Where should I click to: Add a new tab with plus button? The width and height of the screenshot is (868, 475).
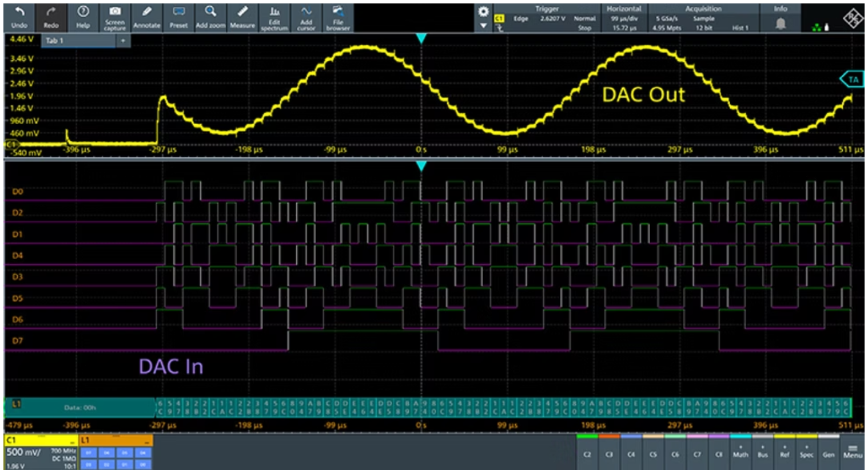coord(122,41)
